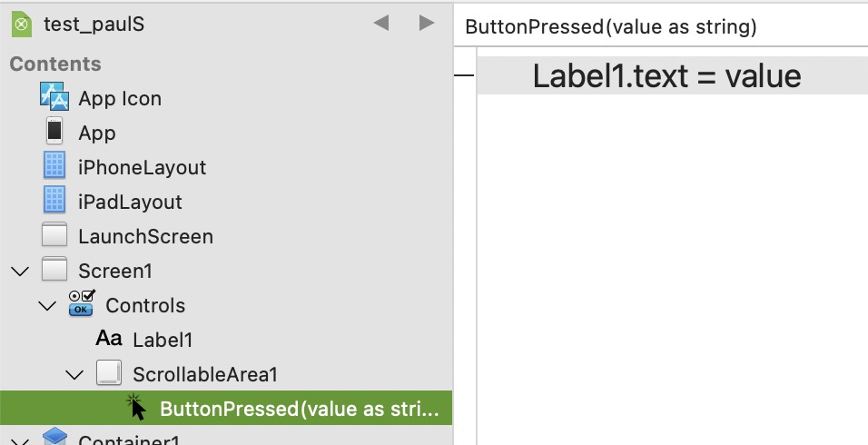This screenshot has width=868, height=445.
Task: Go back with the left navigation arrow
Action: click(382, 24)
